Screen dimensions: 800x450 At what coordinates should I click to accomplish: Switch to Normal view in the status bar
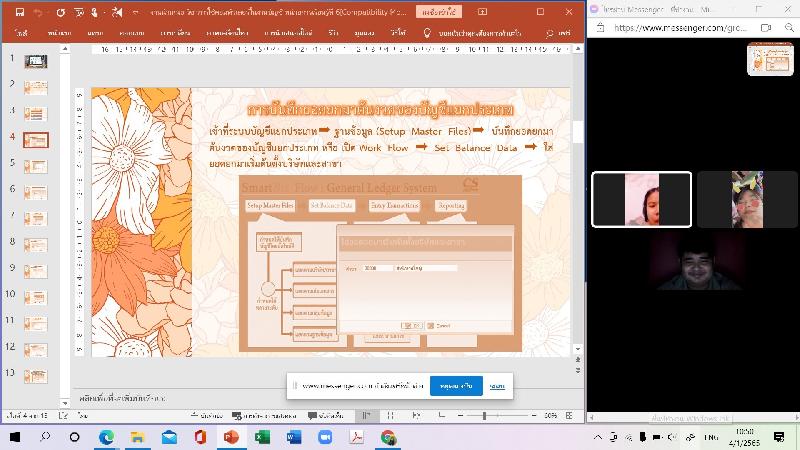coord(366,415)
